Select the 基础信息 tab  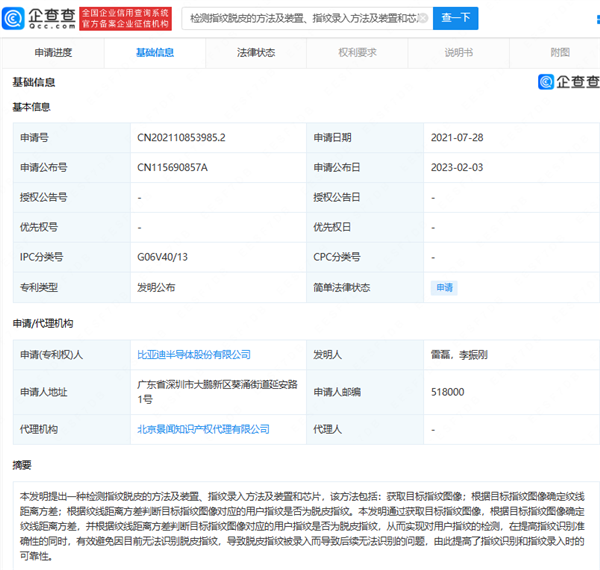(155, 52)
